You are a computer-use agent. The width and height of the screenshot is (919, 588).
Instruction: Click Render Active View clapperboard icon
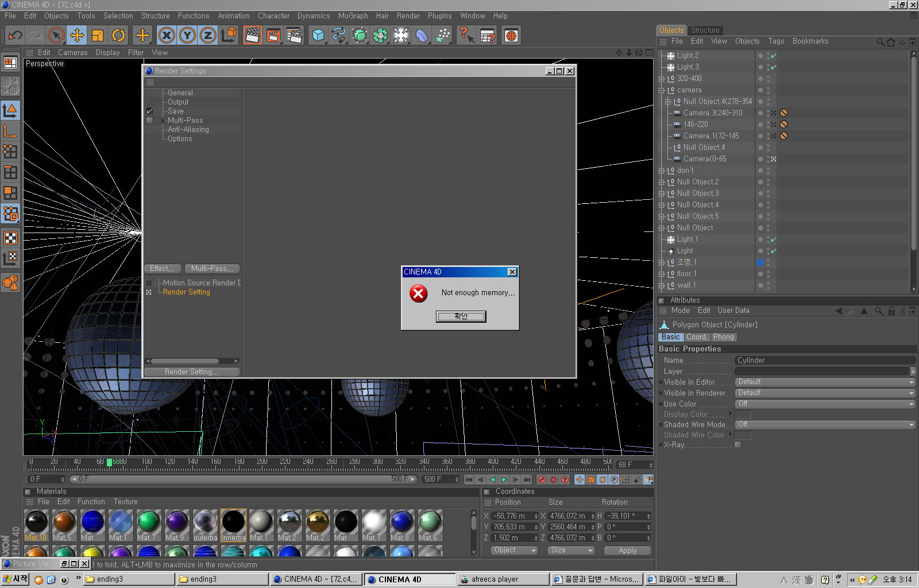(253, 36)
